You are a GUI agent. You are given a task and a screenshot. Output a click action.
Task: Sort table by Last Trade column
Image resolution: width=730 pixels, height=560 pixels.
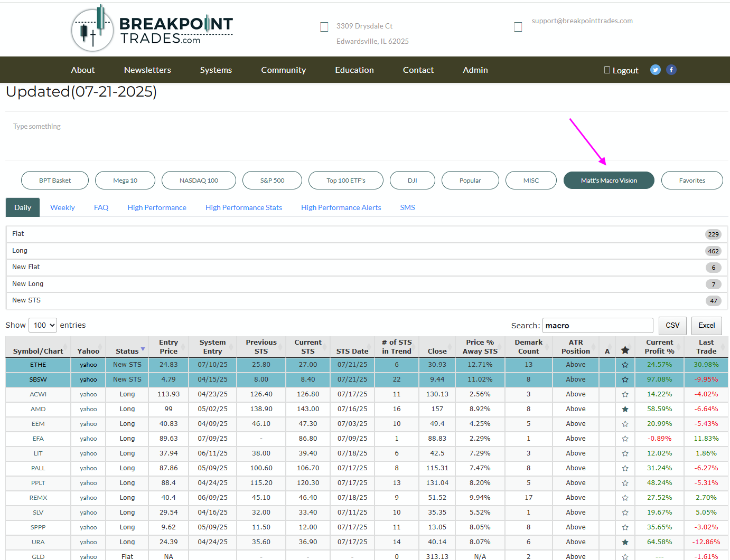click(x=706, y=347)
